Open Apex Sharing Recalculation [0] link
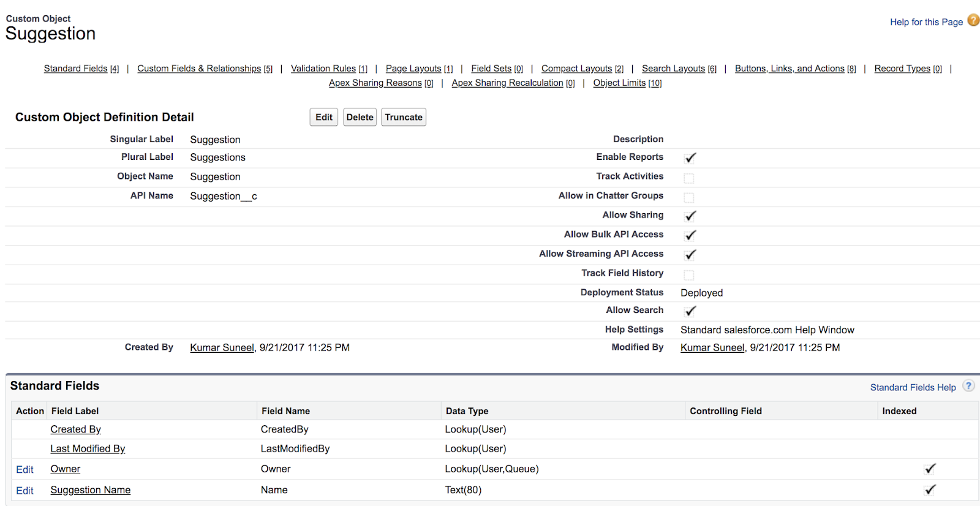Screen dimensions: 980x506 click(x=513, y=83)
